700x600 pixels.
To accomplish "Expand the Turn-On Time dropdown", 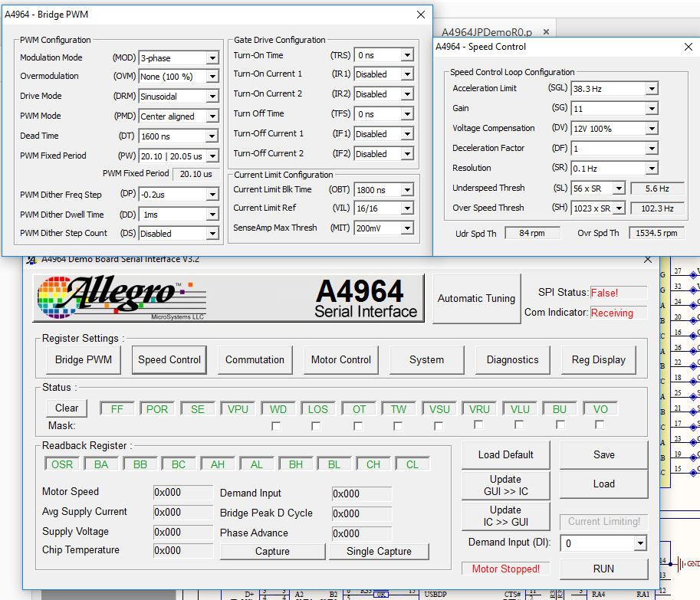I will pos(407,55).
